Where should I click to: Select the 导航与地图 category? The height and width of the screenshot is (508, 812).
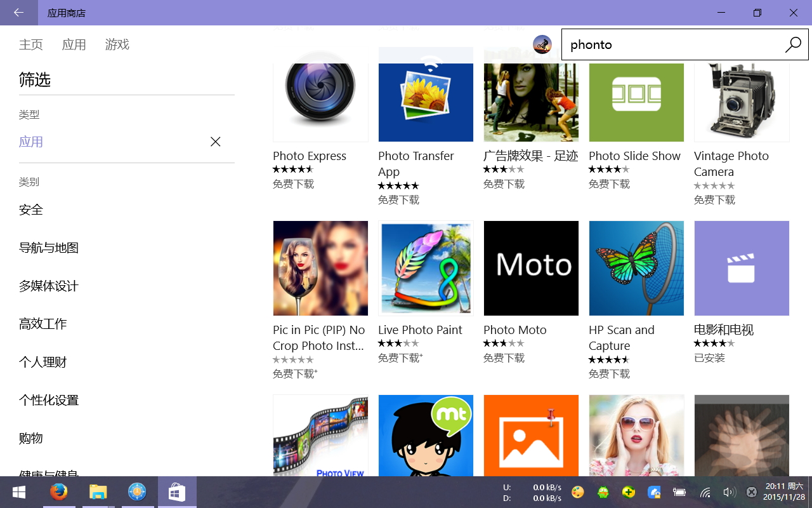[x=49, y=248]
